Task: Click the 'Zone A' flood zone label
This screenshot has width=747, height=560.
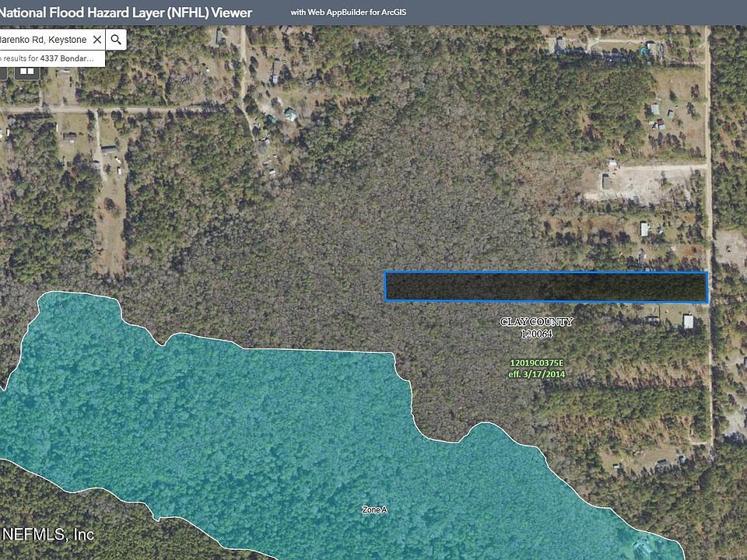Action: (374, 510)
